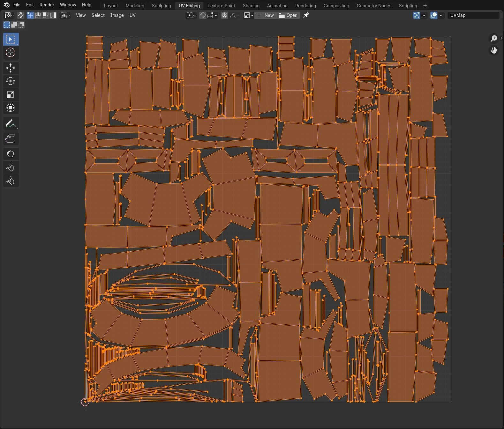This screenshot has height=429, width=504.
Task: Open the editor type dropdown
Action: (9, 15)
